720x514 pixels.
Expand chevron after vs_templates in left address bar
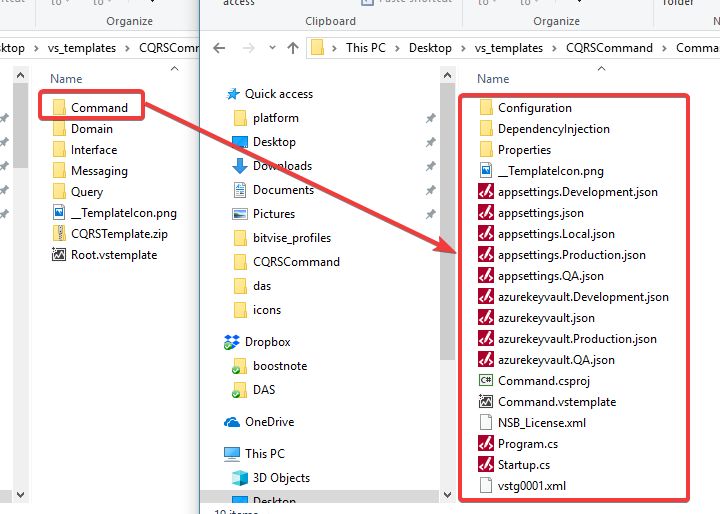[x=128, y=48]
